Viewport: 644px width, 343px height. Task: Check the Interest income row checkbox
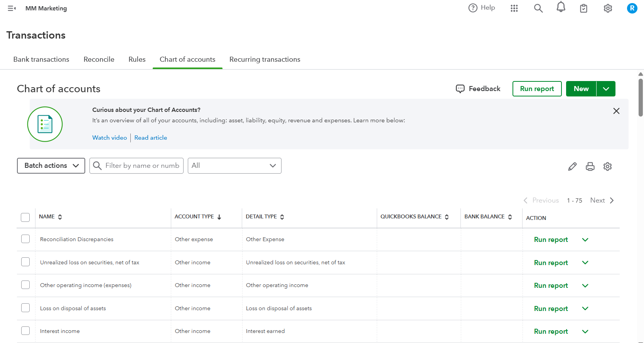[x=25, y=331]
